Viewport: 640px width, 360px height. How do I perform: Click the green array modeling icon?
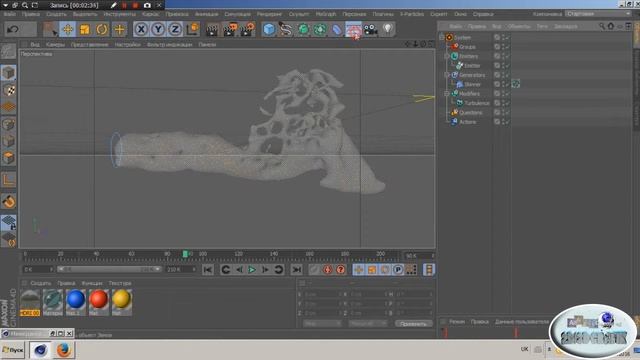click(320, 29)
